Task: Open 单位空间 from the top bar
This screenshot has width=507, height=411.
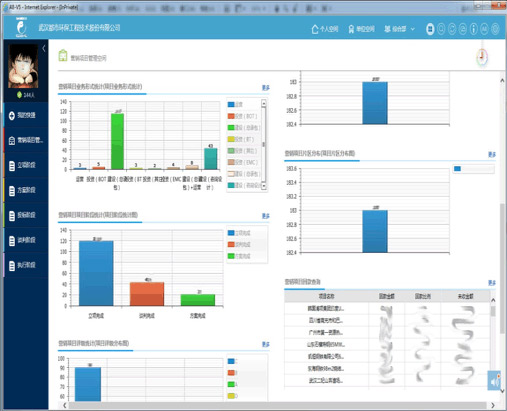Action: (361, 29)
